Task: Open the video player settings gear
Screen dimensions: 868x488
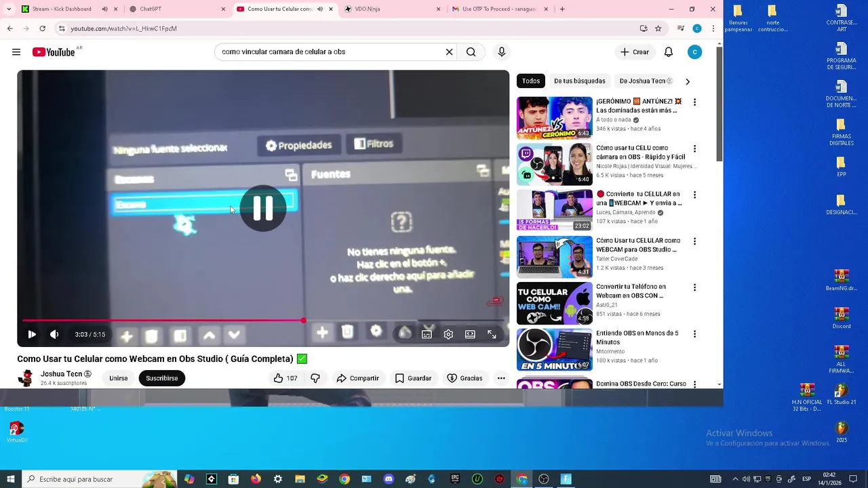Action: pyautogui.click(x=448, y=334)
